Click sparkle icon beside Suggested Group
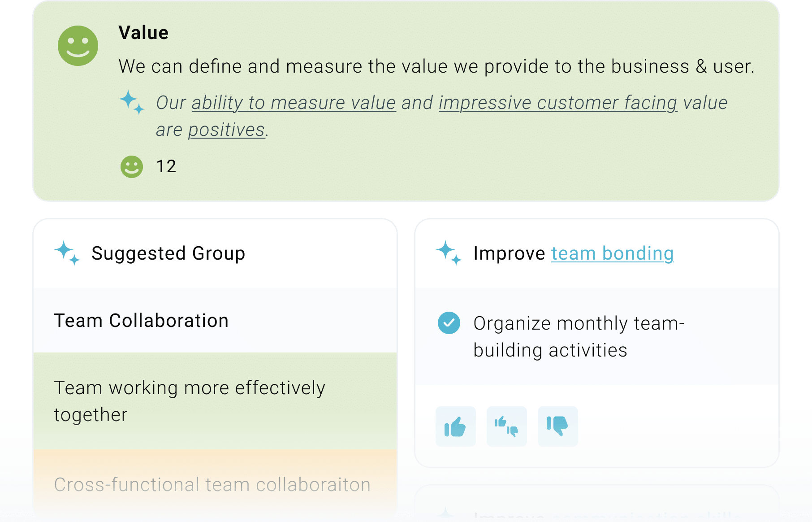 click(x=67, y=253)
